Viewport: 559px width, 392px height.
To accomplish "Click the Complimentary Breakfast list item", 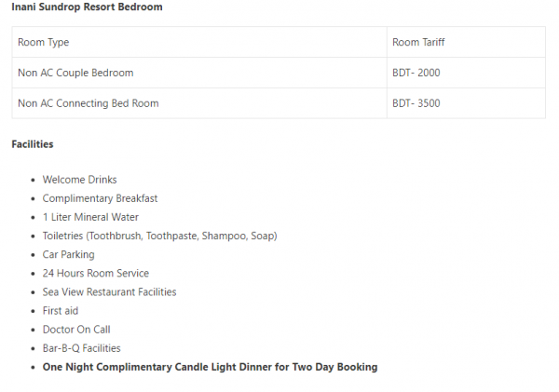I will pos(100,198).
